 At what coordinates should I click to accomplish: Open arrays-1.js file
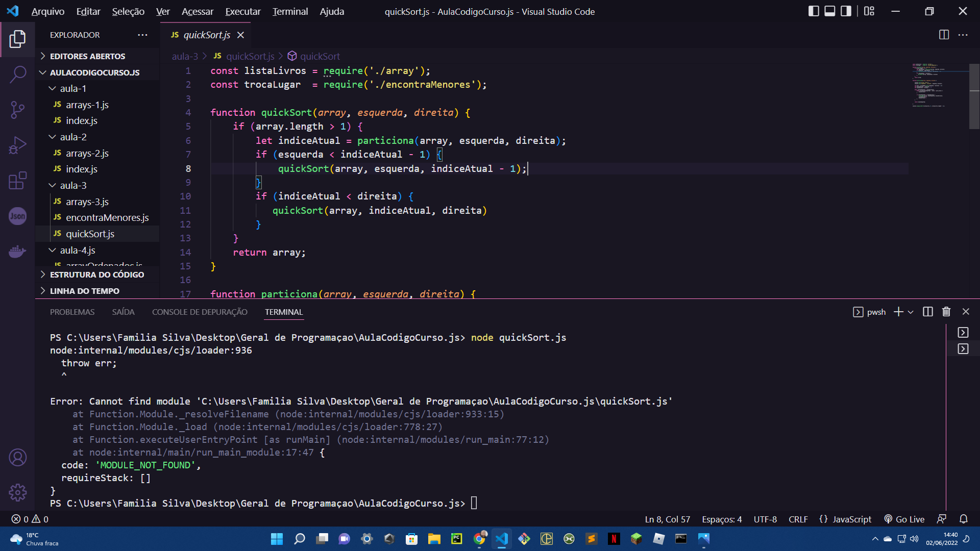[x=97, y=105]
